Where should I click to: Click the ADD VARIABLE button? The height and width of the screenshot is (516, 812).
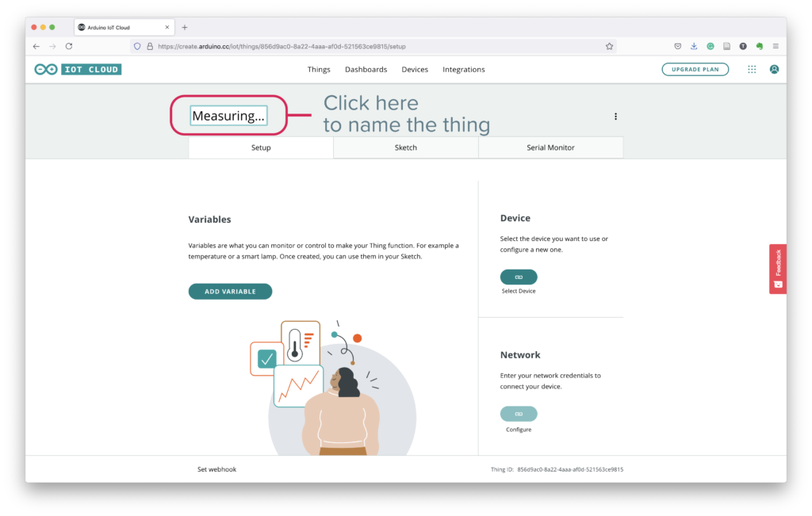point(230,292)
